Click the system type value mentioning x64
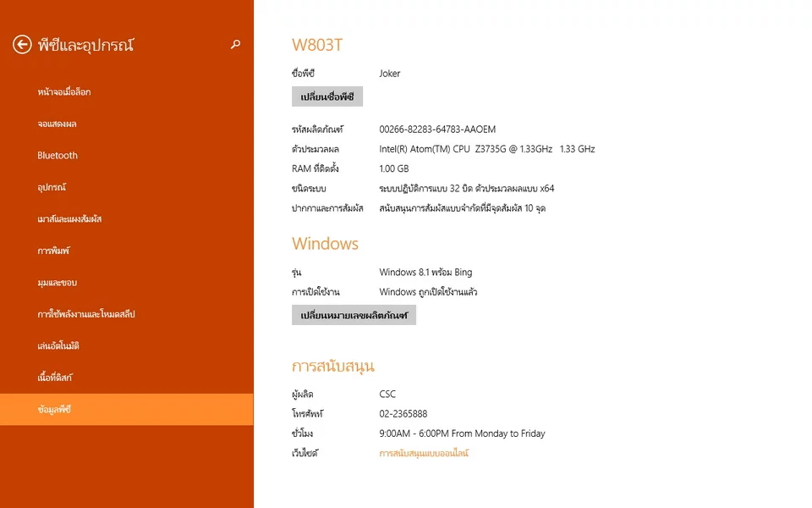Viewport: 812px width, 508px height. [x=467, y=189]
